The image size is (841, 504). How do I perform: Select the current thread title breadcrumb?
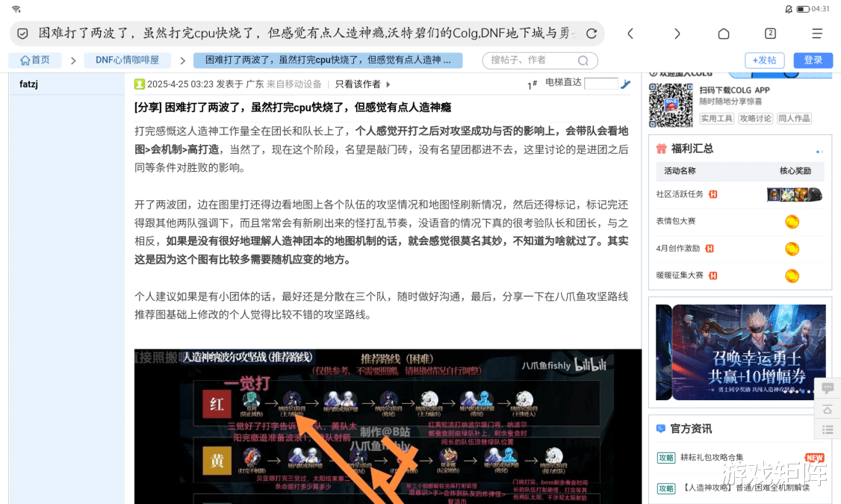[328, 60]
